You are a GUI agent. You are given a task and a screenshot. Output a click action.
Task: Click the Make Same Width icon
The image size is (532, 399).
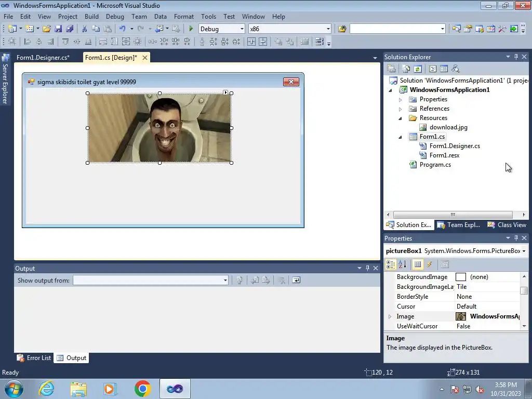[x=103, y=42]
